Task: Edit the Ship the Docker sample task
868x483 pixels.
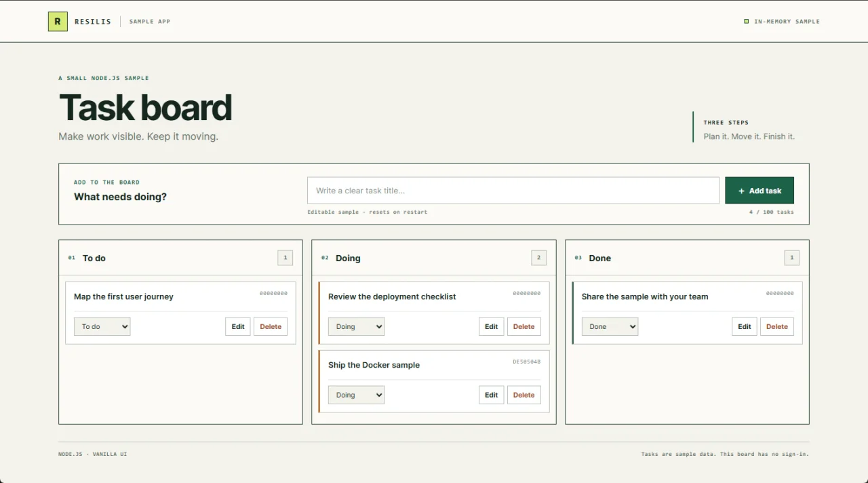Action: point(492,395)
